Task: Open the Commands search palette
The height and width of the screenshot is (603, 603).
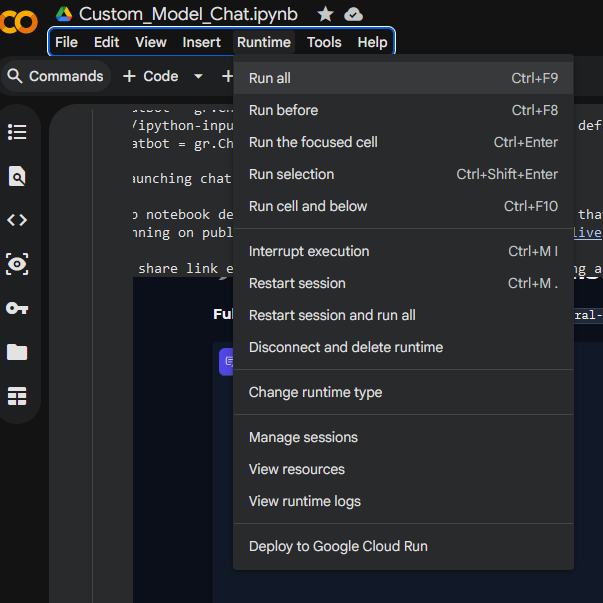Action: click(54, 76)
